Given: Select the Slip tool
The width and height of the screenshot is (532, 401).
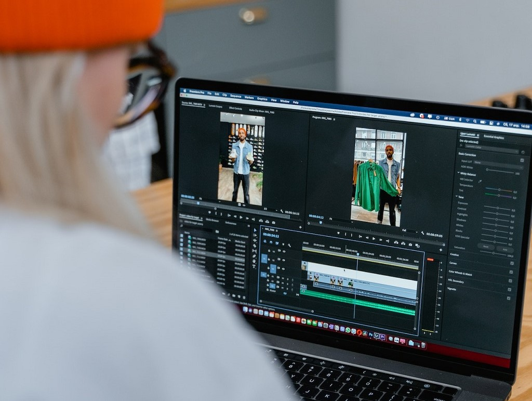Looking at the screenshot, I should (x=255, y=251).
